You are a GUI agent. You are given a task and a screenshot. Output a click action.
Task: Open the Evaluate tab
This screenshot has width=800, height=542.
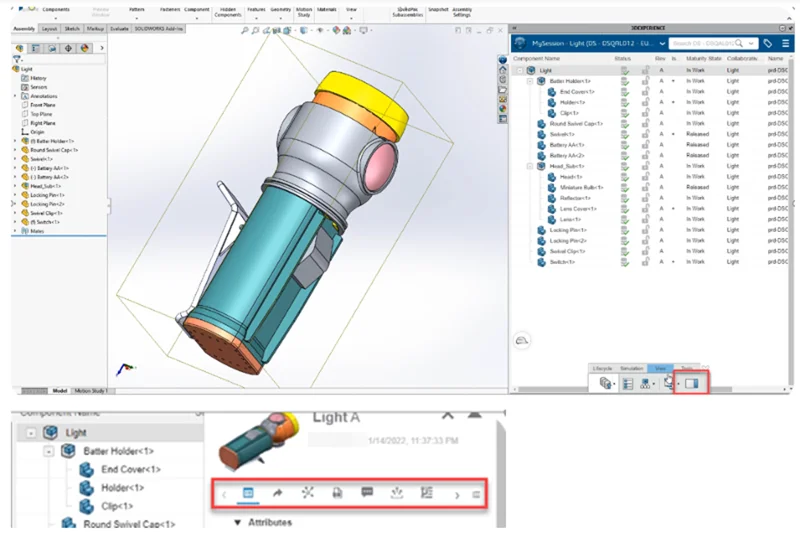click(x=119, y=29)
